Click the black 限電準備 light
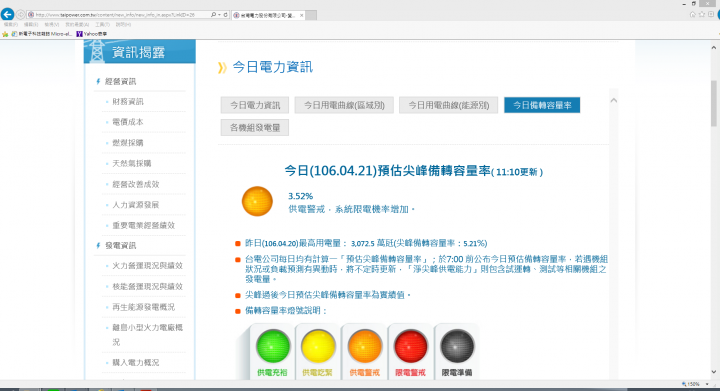The image size is (720, 391). pos(457,346)
